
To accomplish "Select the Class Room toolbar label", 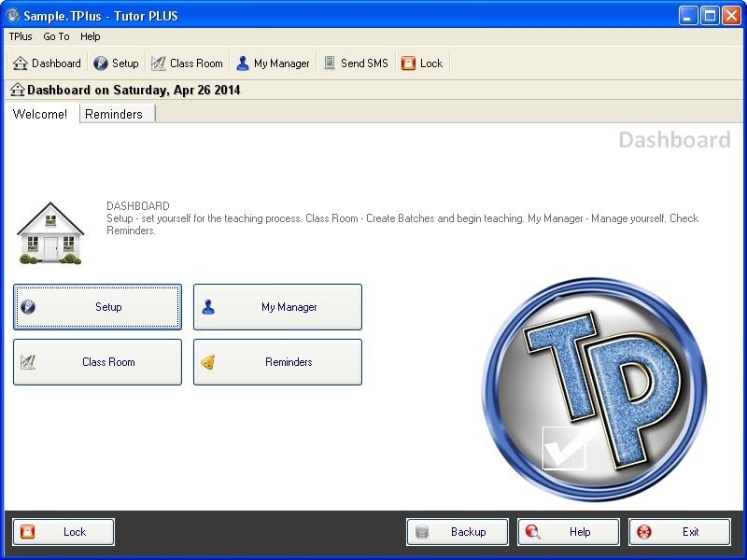I will pyautogui.click(x=196, y=63).
